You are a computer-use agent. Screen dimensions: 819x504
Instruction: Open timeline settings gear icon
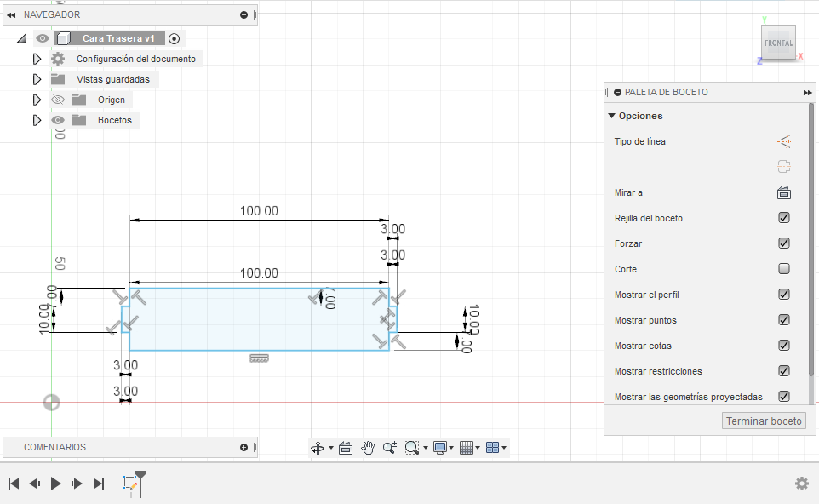pyautogui.click(x=802, y=484)
